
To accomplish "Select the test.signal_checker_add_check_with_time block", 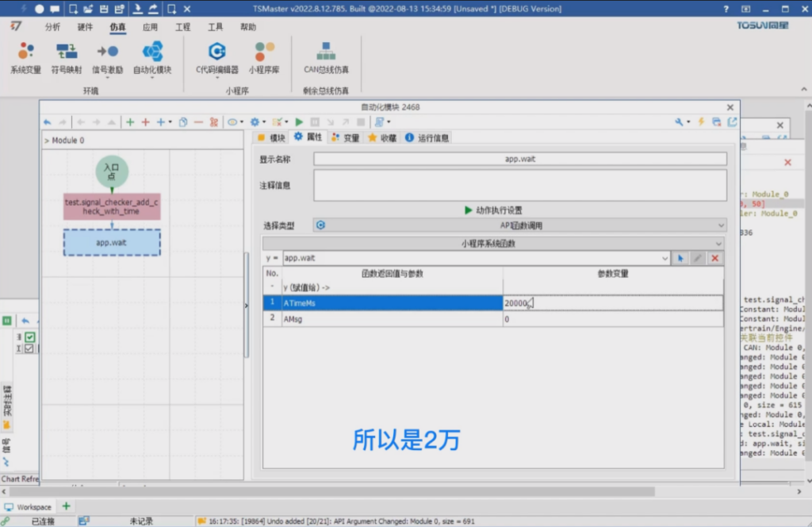I will coord(112,207).
